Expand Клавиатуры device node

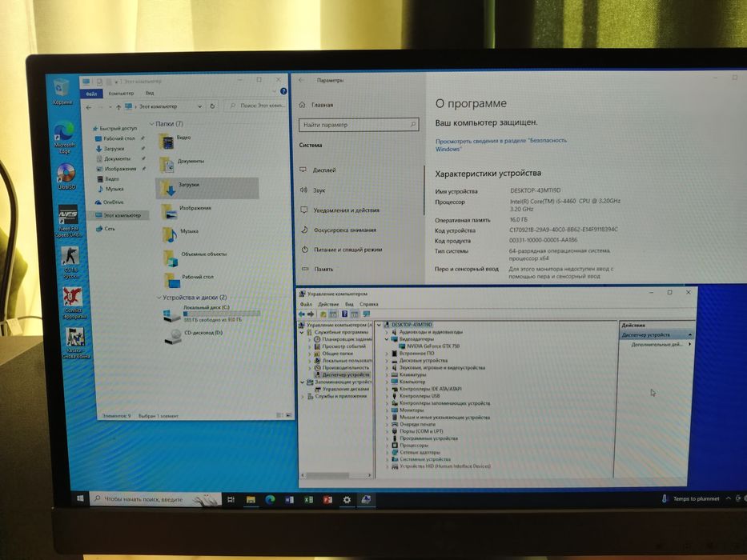tap(387, 374)
